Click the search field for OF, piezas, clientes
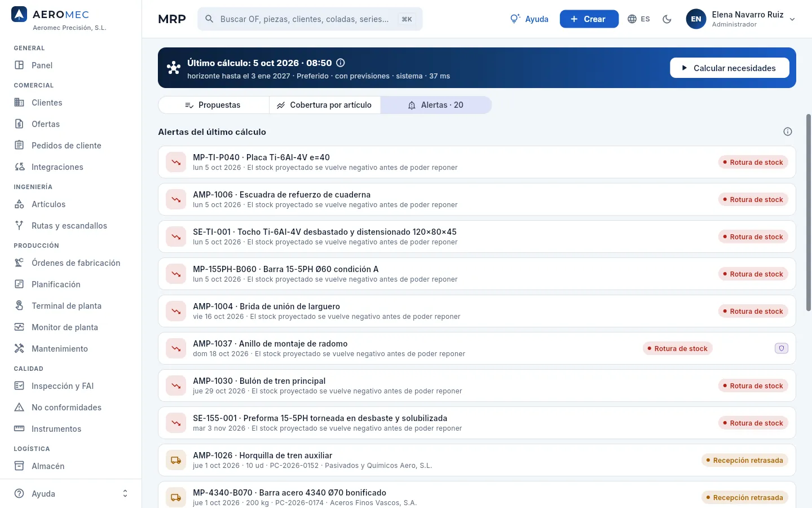This screenshot has height=508, width=812. tap(310, 19)
